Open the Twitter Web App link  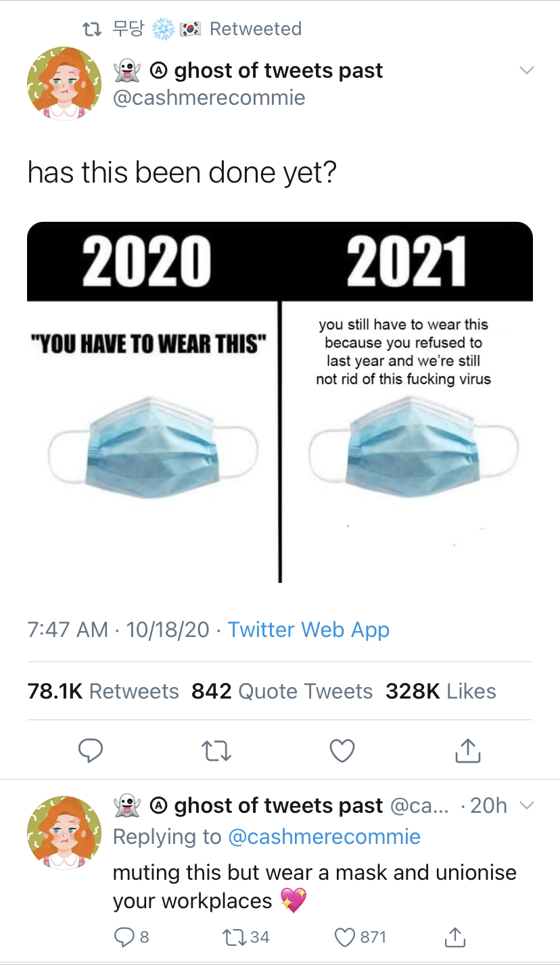[308, 630]
